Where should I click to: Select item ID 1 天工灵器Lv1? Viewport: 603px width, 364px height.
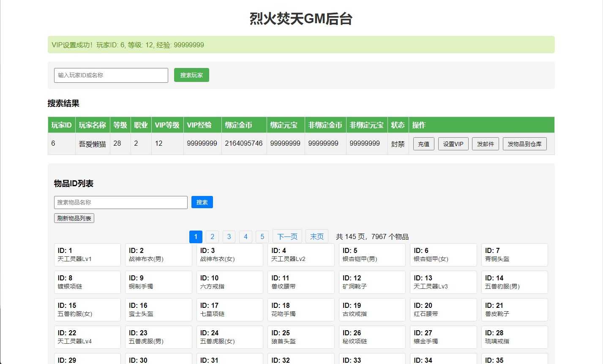(87, 255)
